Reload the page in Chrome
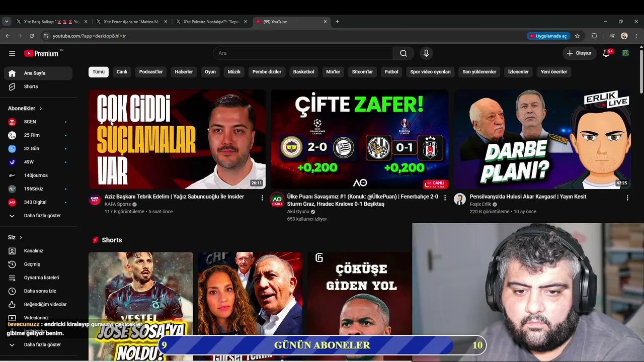The width and height of the screenshot is (644, 362). 32,36
